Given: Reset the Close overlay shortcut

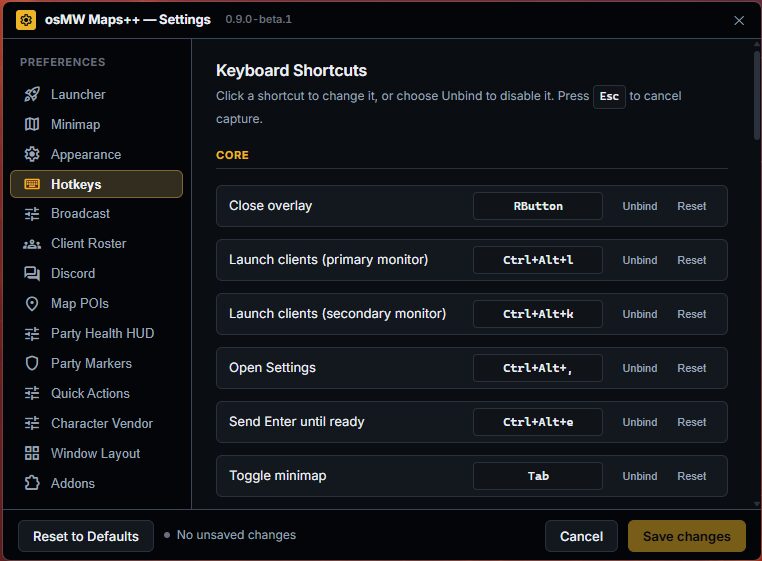Looking at the screenshot, I should 692,206.
